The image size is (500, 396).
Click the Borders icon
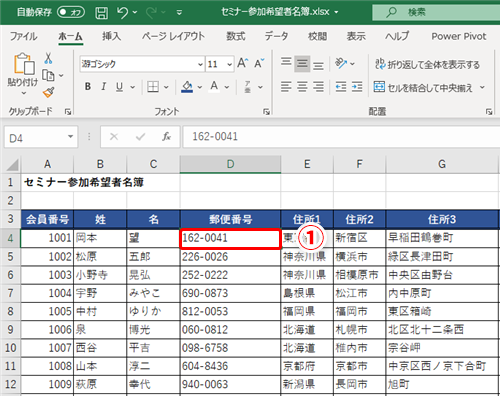153,87
